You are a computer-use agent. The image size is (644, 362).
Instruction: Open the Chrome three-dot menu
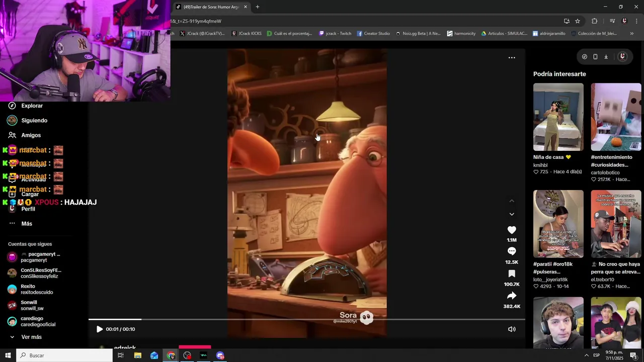click(x=636, y=21)
